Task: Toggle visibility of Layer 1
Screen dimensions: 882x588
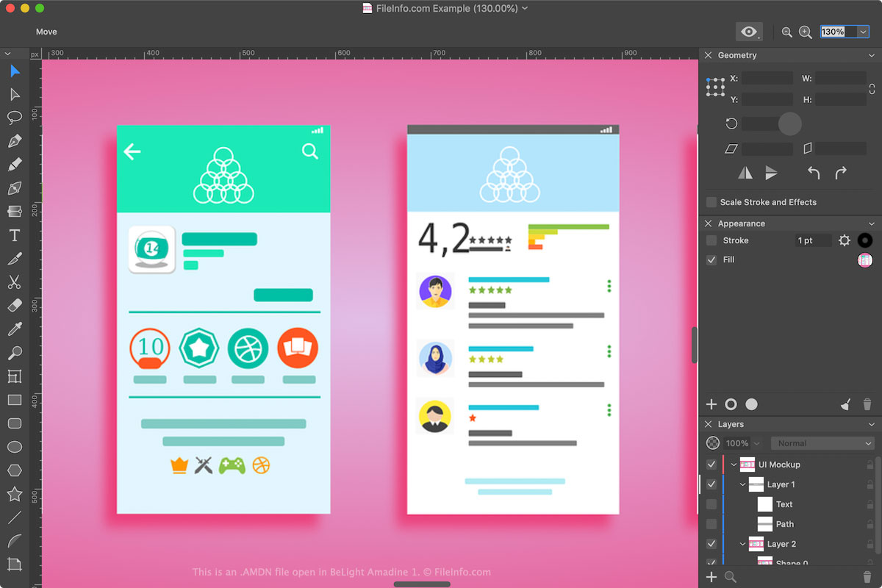Action: click(711, 484)
